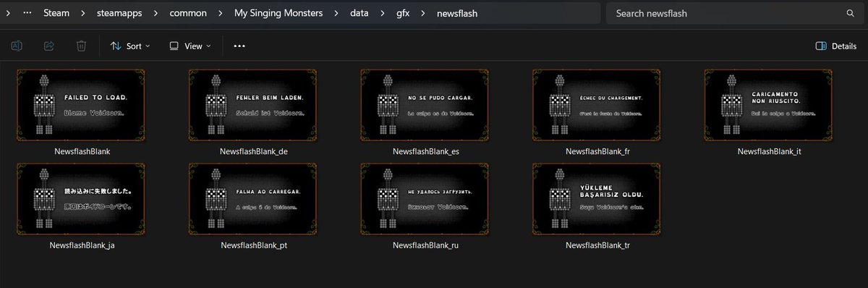
Task: Select the NewsflashBlank_tr thumbnail image
Action: (x=597, y=199)
